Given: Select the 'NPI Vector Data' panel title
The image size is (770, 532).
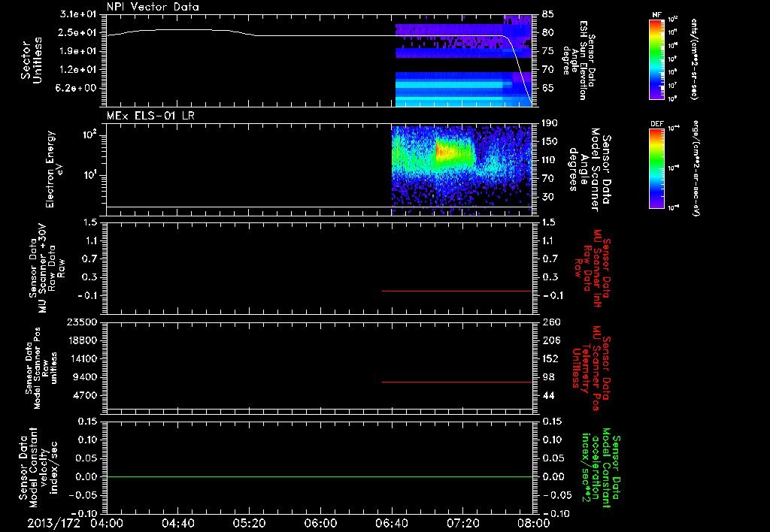Looking at the screenshot, I should click(x=153, y=7).
